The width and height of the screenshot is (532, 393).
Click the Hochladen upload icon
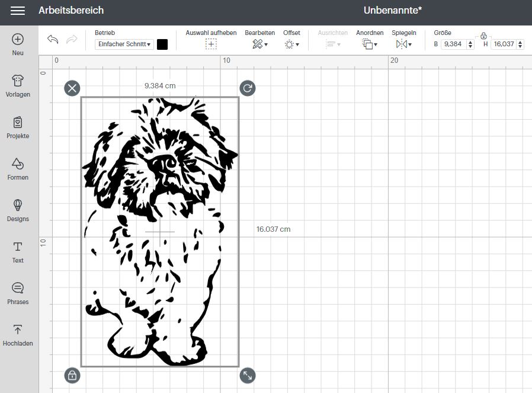(18, 330)
